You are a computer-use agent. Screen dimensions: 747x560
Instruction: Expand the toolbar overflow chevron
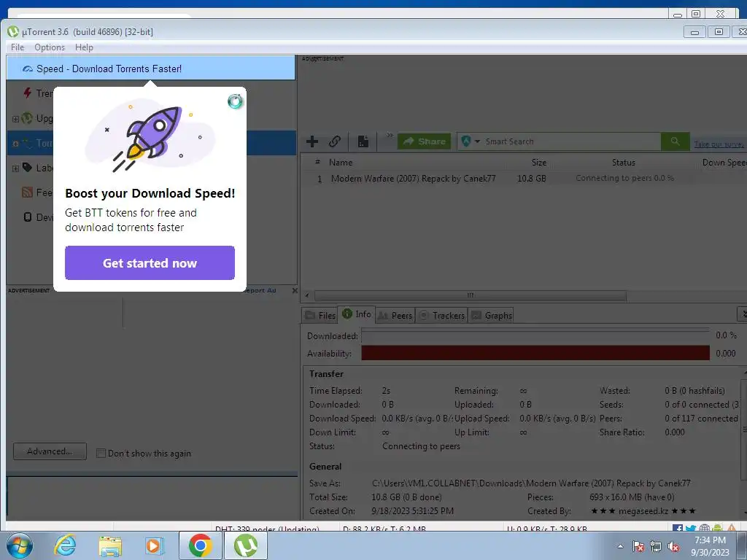click(x=390, y=135)
